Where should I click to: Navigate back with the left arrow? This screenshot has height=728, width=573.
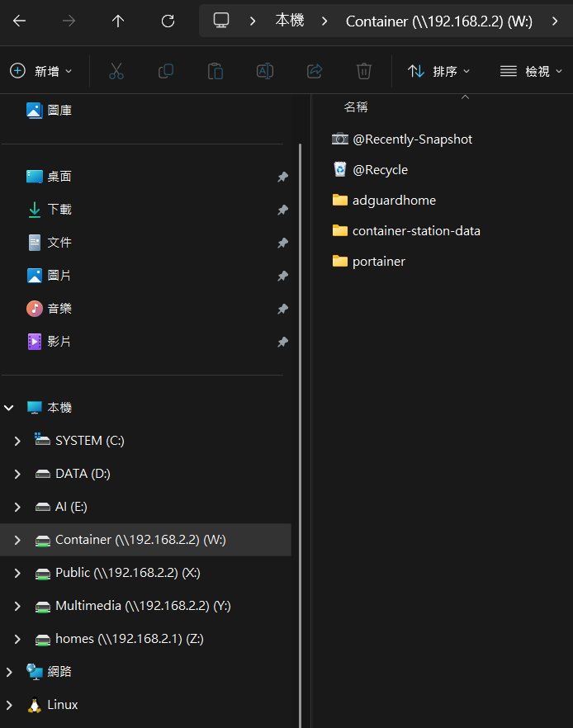pos(20,21)
